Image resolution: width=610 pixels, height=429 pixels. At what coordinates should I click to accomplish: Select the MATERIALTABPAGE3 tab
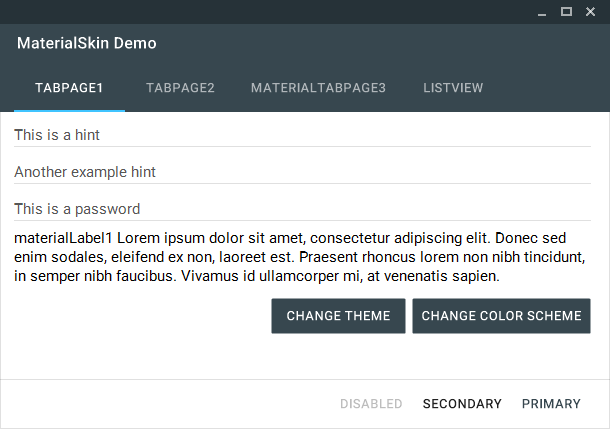pos(318,88)
